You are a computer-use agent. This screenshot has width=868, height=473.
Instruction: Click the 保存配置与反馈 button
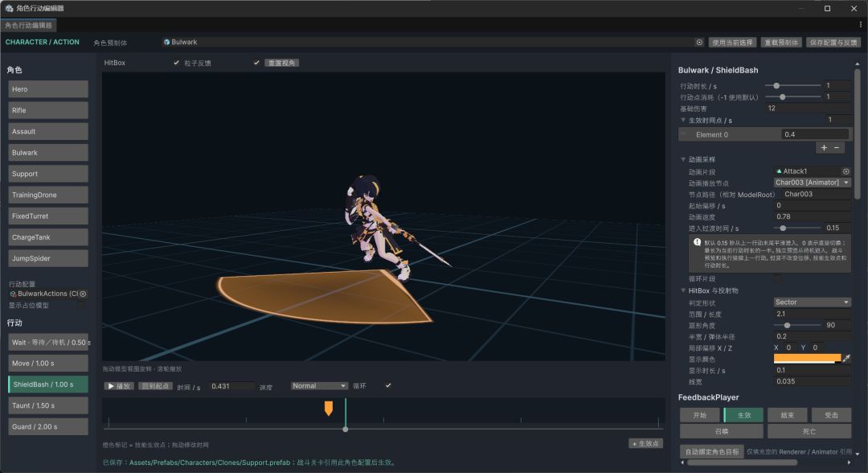click(x=833, y=43)
